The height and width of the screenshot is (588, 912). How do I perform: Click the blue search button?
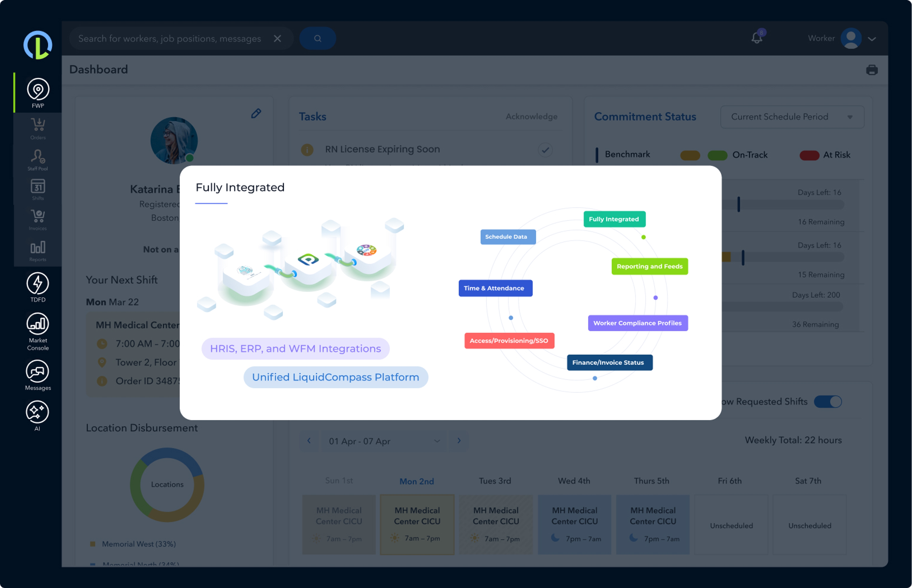[318, 38]
